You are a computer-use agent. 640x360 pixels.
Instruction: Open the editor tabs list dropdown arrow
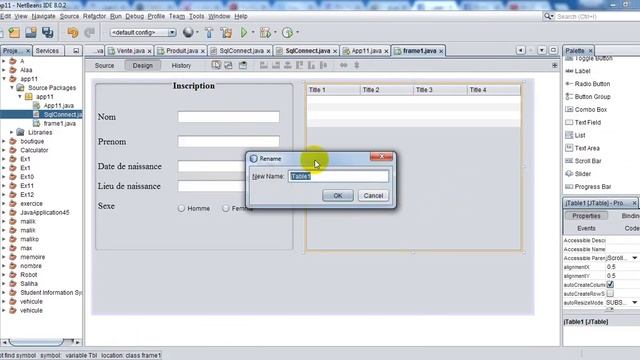[x=542, y=50]
